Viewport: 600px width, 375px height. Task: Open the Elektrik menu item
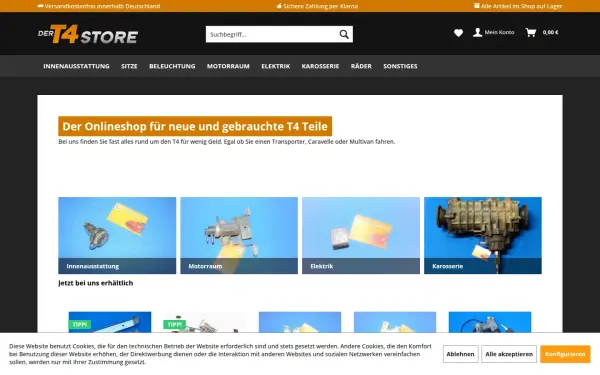point(276,66)
